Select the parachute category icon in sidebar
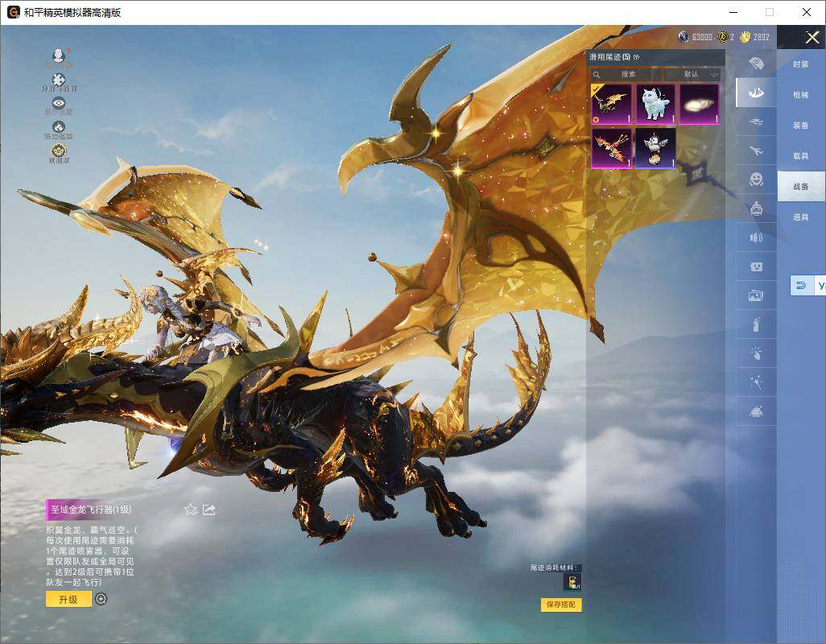The image size is (826, 644). coord(756,64)
